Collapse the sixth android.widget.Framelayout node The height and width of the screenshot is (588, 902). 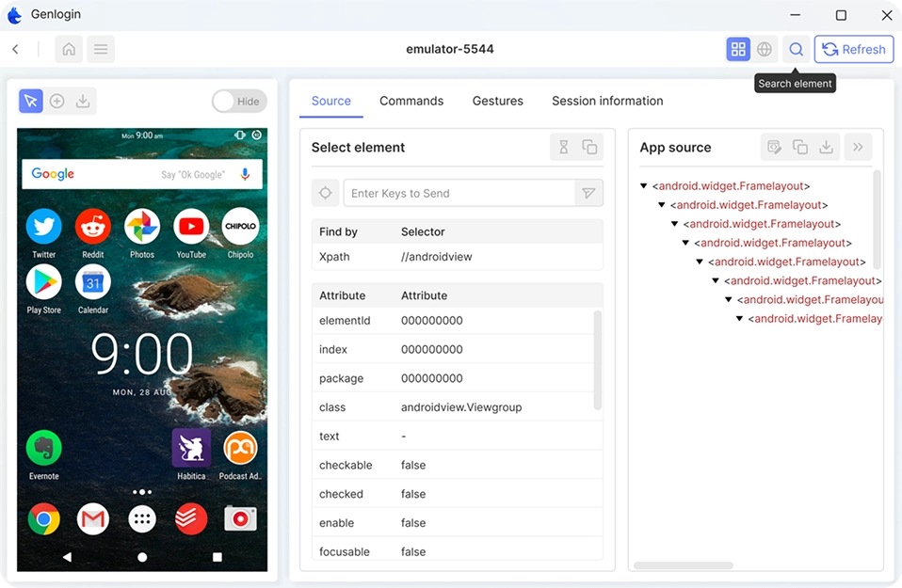click(716, 280)
